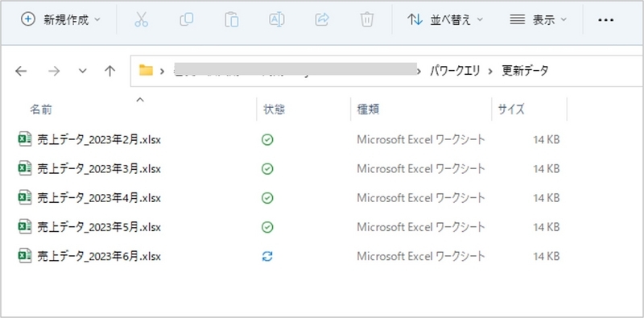Image resolution: width=644 pixels, height=318 pixels.
Task: Sort by サイズ column header
Action: pyautogui.click(x=511, y=109)
